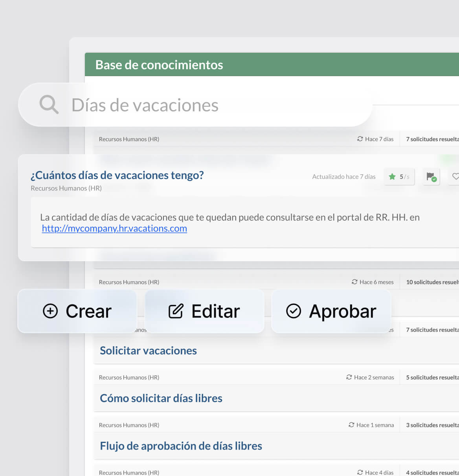Click "Actualizado hace 7 días" text

point(344,177)
